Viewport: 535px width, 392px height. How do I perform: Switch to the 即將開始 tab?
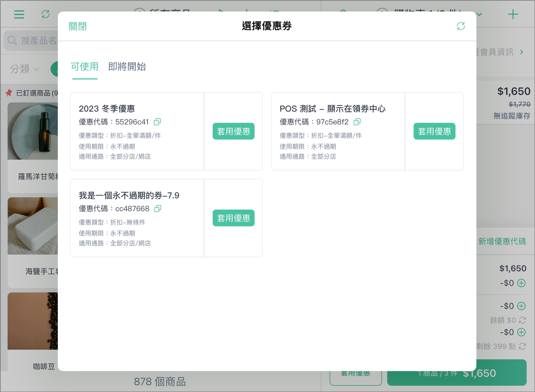click(127, 67)
